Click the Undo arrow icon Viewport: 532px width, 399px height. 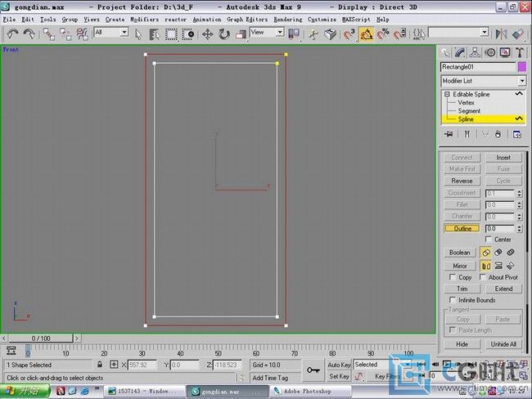coord(12,34)
